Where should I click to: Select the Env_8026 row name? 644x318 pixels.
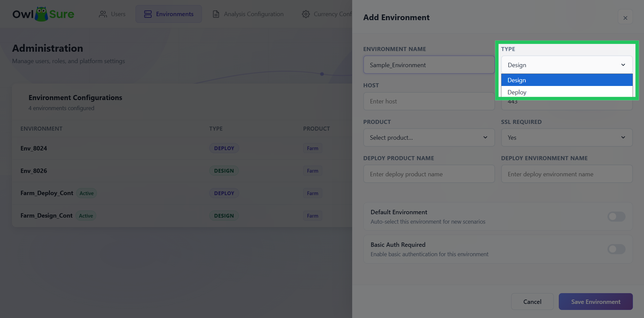tap(34, 171)
